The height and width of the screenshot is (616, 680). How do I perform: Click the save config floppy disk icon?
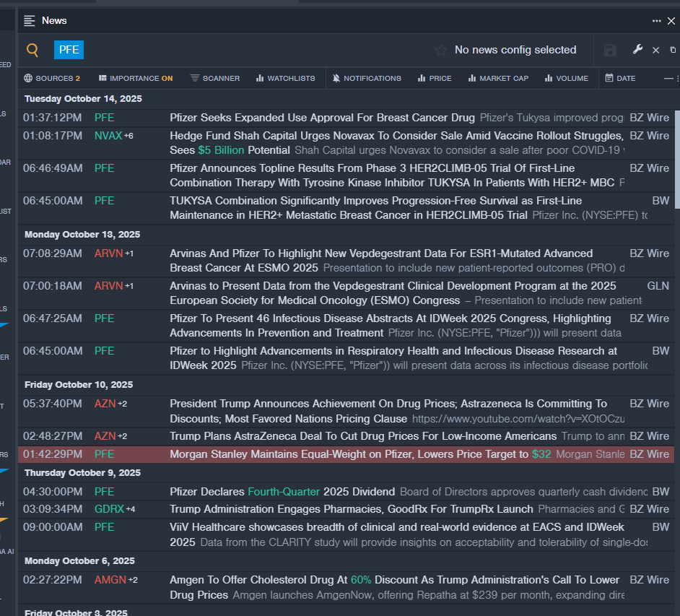click(610, 50)
